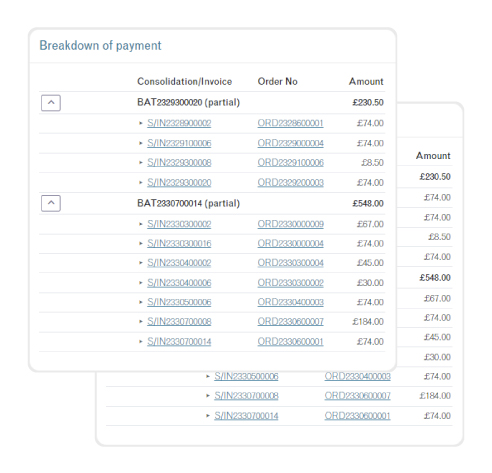Screen dimensions: 492x473
Task: Expand arrow beside invoice S/IN2330300002
Action: pyautogui.click(x=141, y=224)
